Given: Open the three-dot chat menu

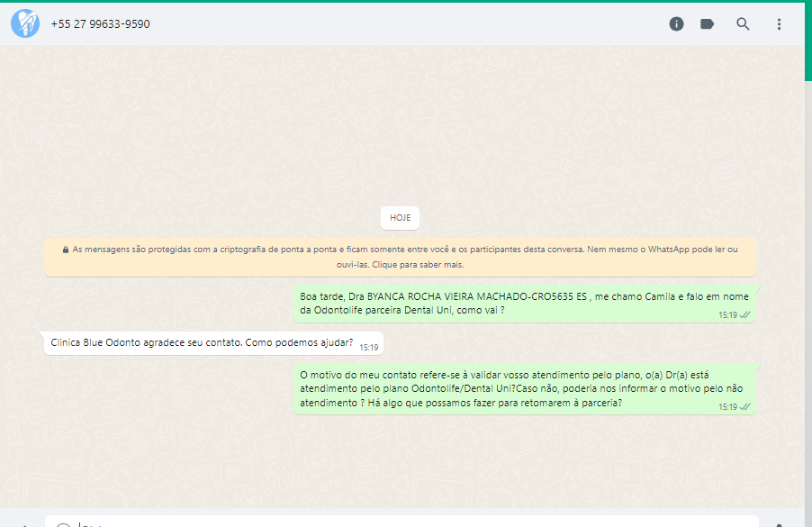Looking at the screenshot, I should pos(779,23).
